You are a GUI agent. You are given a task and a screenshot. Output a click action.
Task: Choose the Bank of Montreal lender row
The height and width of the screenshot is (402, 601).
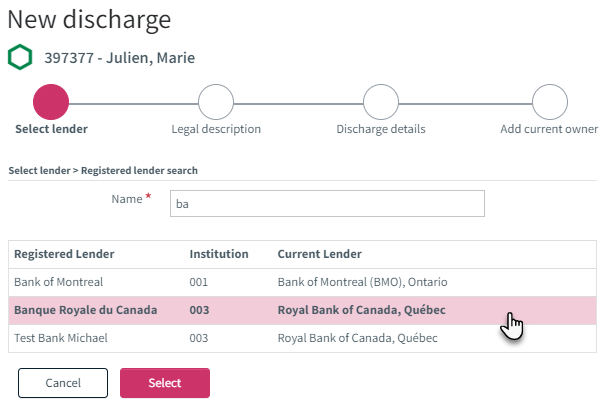pos(302,282)
